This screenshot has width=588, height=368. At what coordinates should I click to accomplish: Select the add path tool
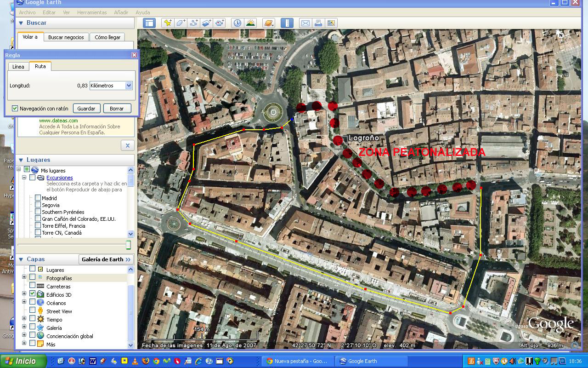point(193,23)
